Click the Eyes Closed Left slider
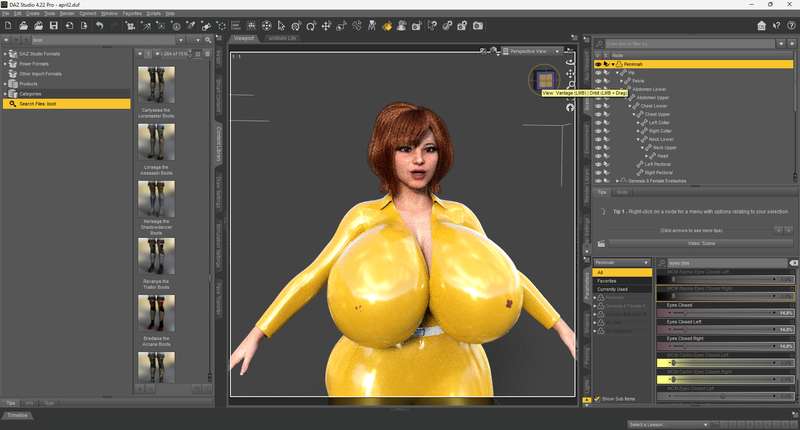800x430 pixels. (x=725, y=330)
